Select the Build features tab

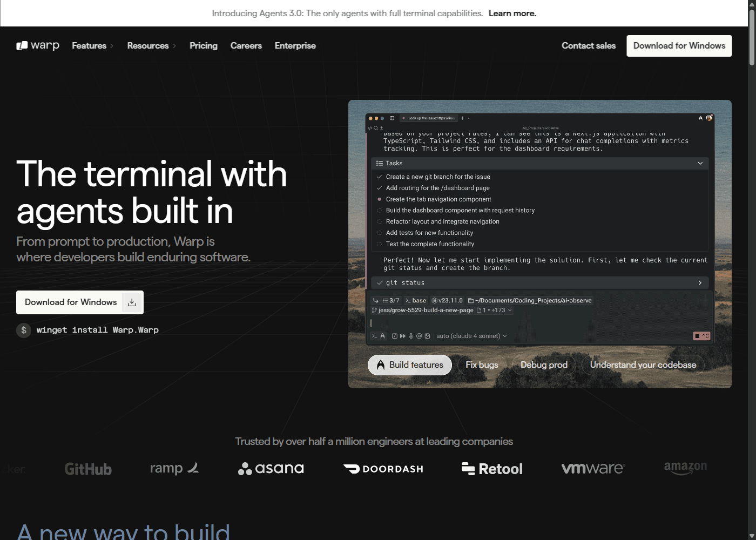(410, 365)
